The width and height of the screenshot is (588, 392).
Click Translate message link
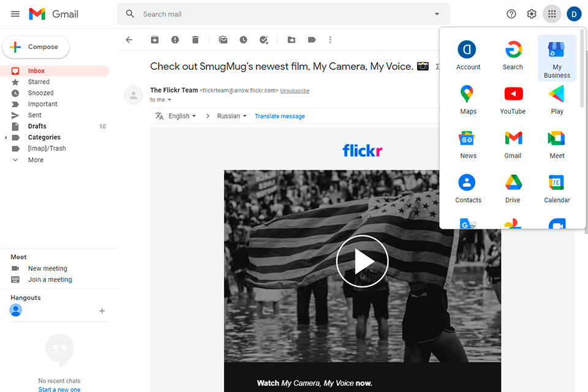tap(280, 116)
